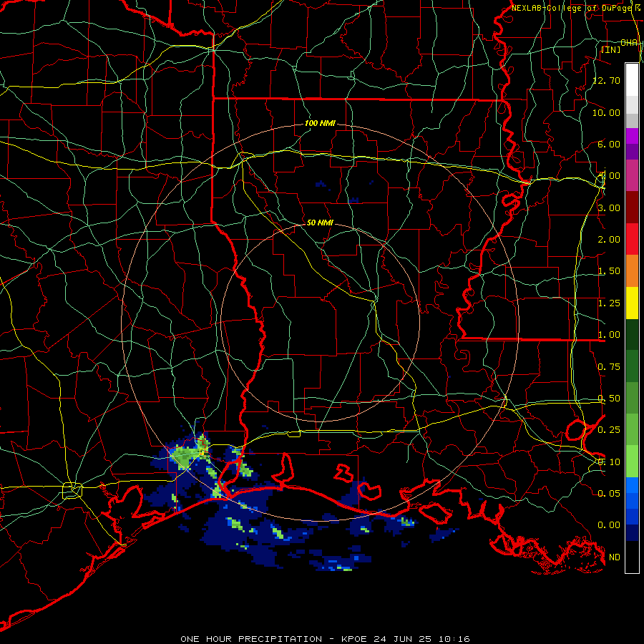Viewport: 644px width, 644px height.
Task: Select the light blue 0.05 legend swatch
Action: click(x=632, y=485)
